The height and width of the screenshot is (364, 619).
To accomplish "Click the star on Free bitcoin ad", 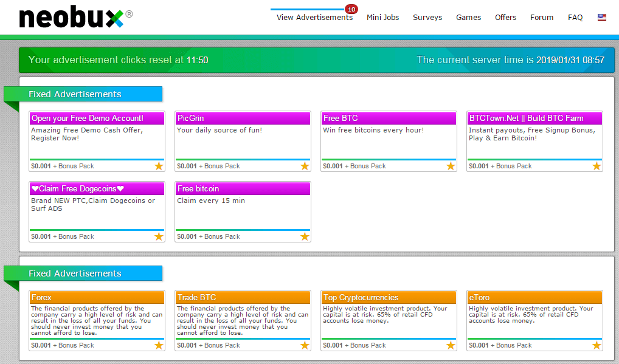I will coord(305,236).
